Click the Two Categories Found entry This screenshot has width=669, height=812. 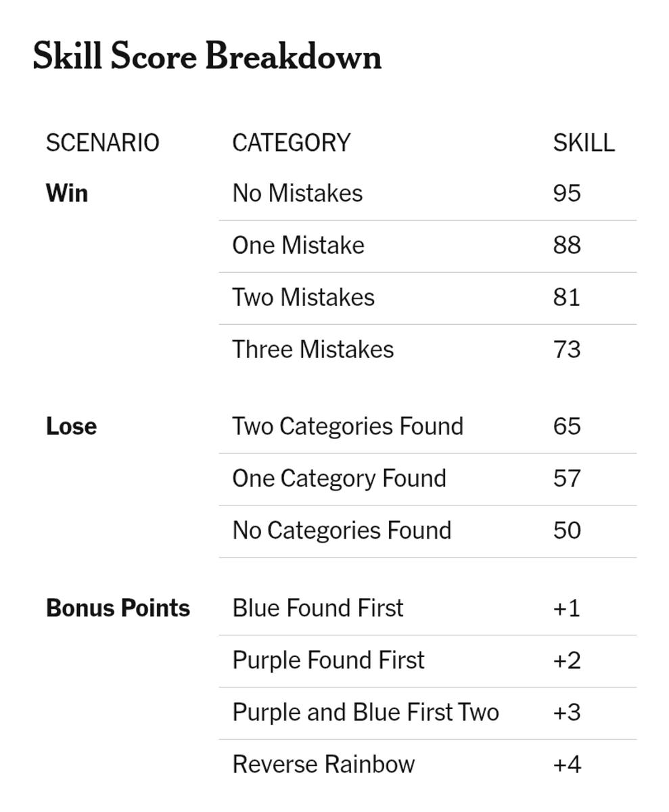pyautogui.click(x=348, y=426)
